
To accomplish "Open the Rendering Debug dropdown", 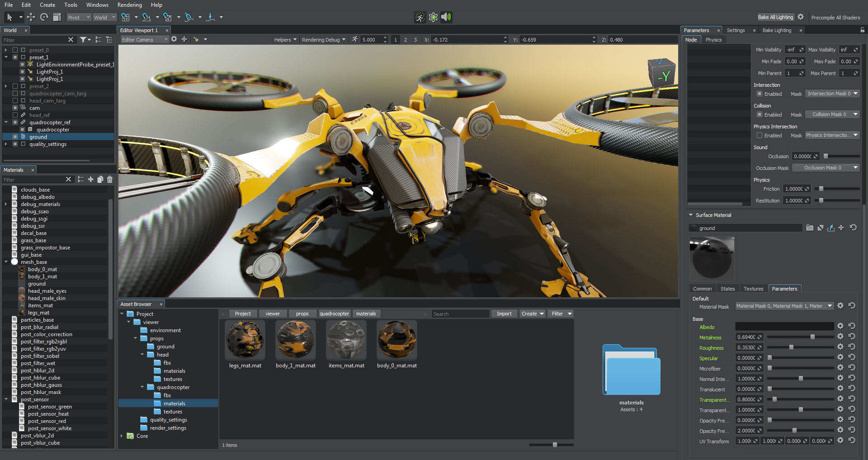I will (x=323, y=40).
